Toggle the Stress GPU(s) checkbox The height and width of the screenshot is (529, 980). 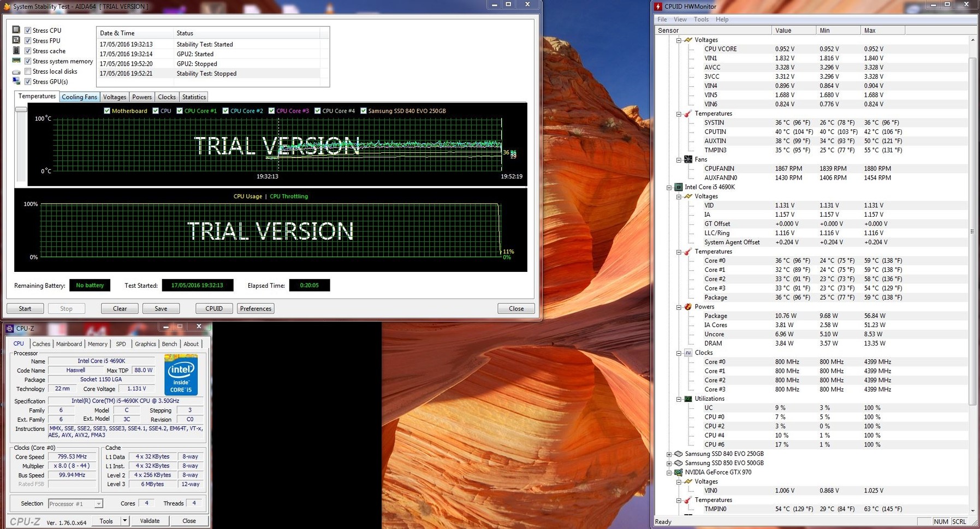[28, 82]
